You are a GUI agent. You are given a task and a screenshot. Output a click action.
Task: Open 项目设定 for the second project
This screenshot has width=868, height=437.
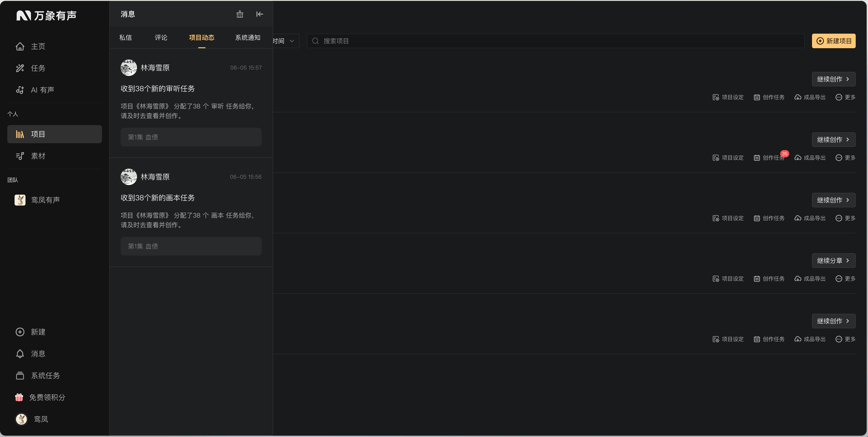(x=728, y=158)
